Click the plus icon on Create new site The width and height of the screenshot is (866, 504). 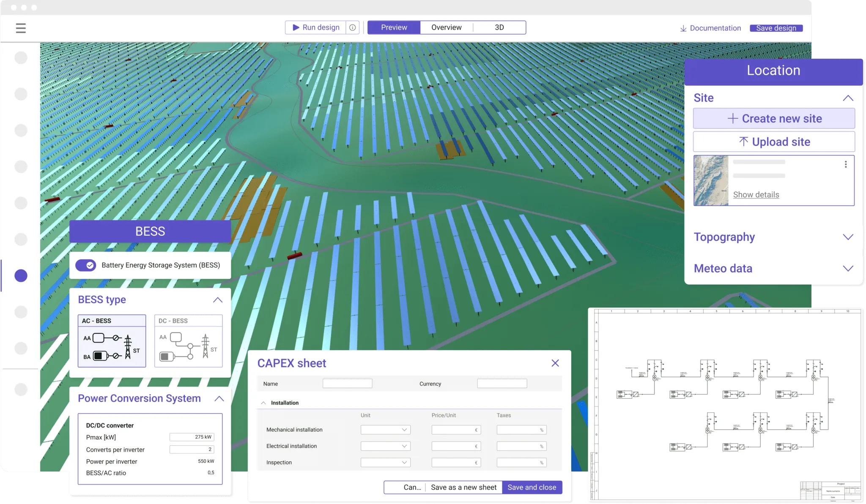[x=732, y=118]
